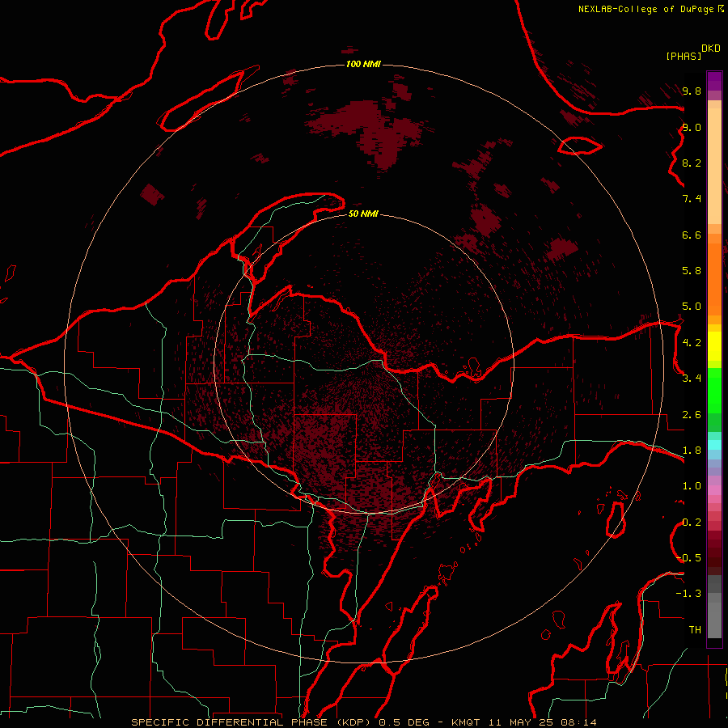
Task: Click the 50 NMI range ring label
Action: (x=363, y=214)
